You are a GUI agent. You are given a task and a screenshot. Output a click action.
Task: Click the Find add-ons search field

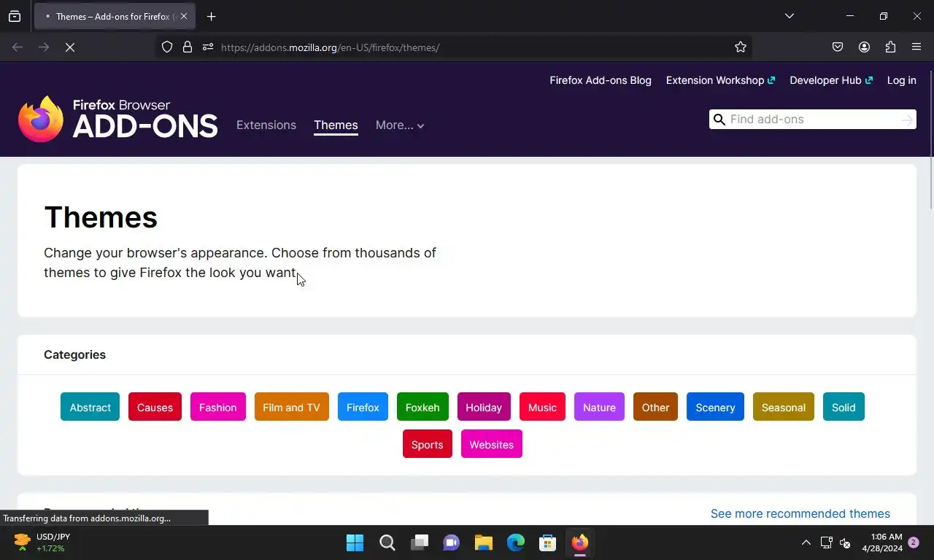point(814,120)
